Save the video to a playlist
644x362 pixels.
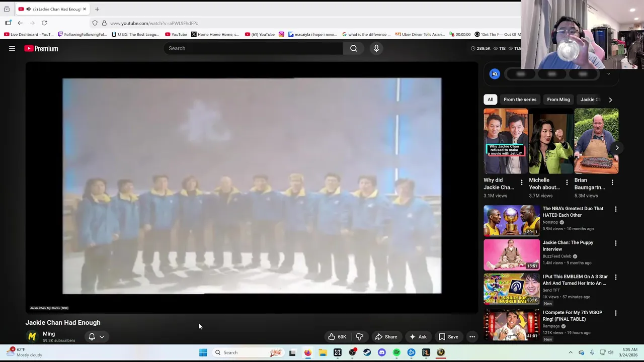pos(448,337)
